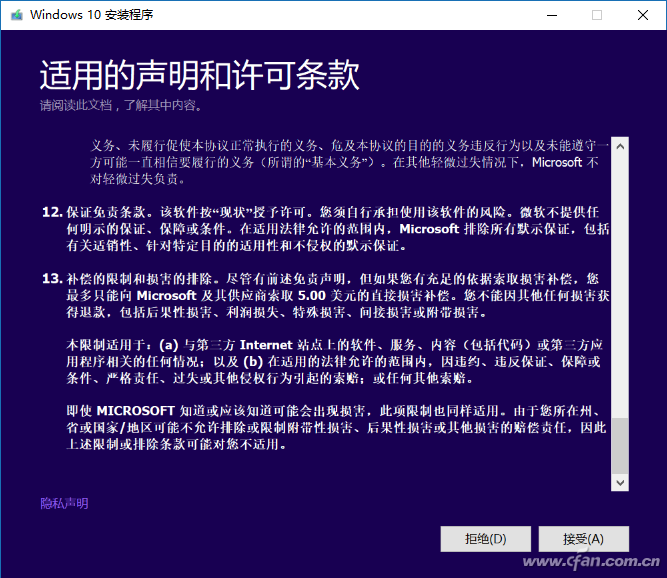Click the 拒绝(D) decline button
Screen dimensions: 667x578
pyautogui.click(x=485, y=539)
